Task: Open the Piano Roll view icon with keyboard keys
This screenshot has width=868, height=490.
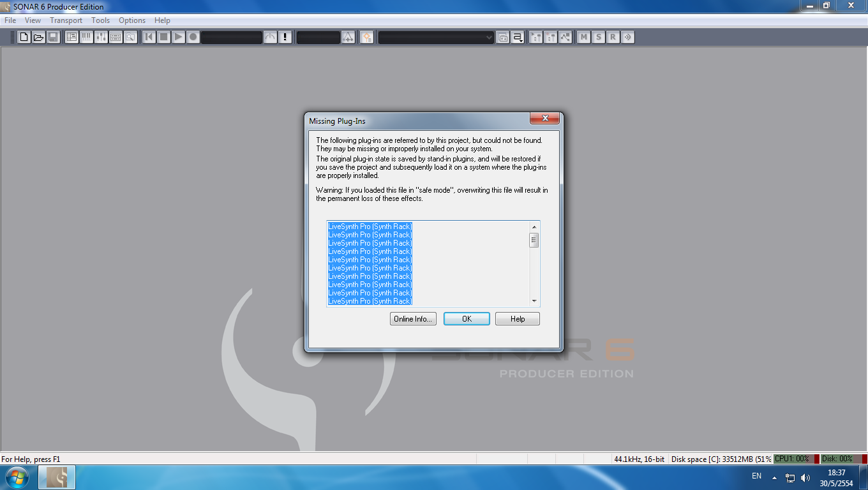Action: [86, 37]
